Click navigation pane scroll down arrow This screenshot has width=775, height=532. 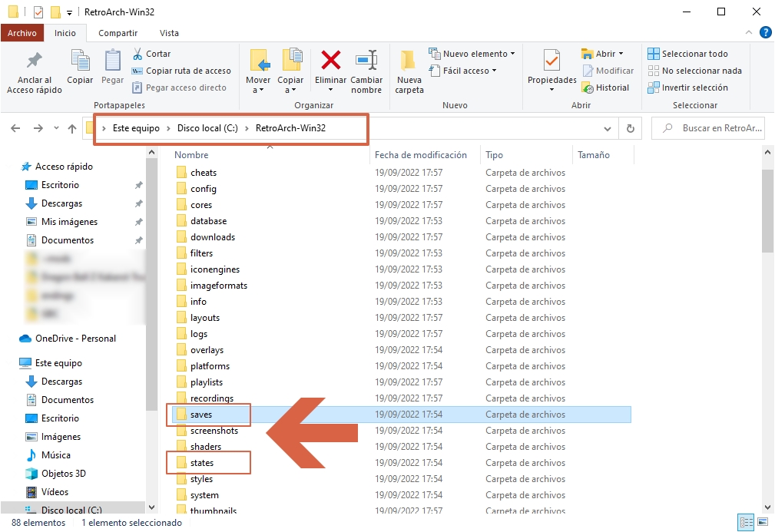(152, 507)
